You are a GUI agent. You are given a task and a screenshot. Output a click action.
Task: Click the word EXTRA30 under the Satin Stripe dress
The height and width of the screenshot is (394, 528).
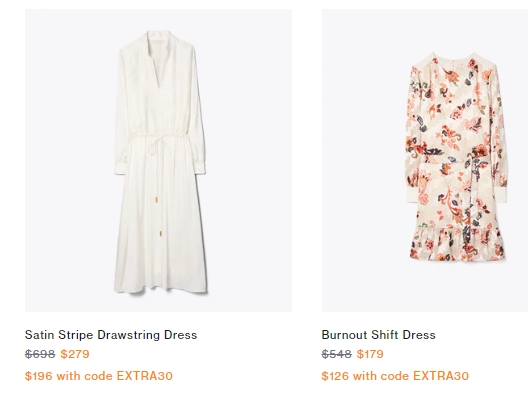pyautogui.click(x=144, y=376)
